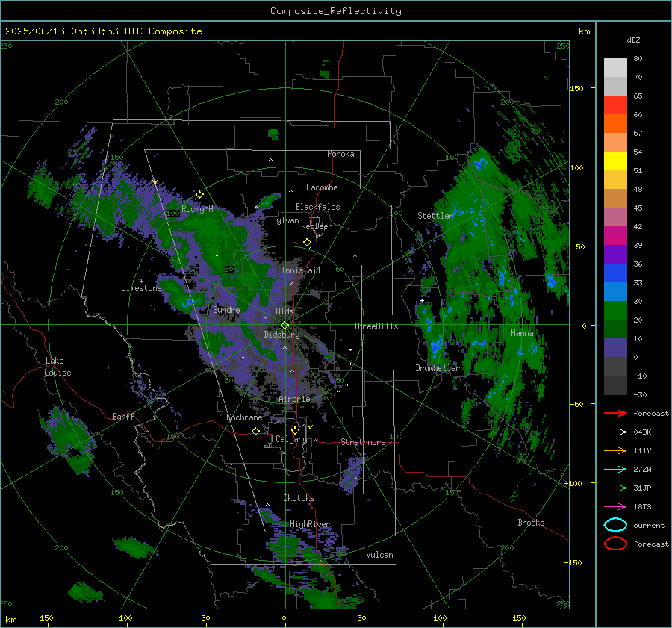The image size is (672, 628).
Task: Click the Banff label
Action: [123, 416]
